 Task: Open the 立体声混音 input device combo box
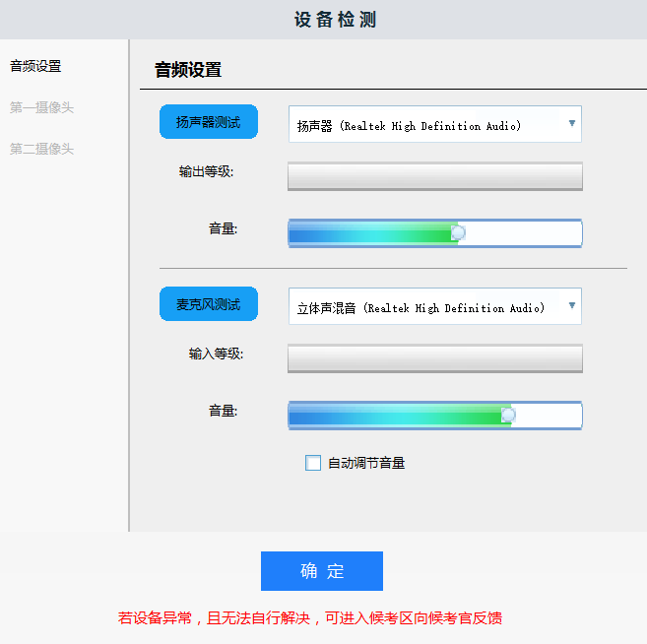[423, 307]
